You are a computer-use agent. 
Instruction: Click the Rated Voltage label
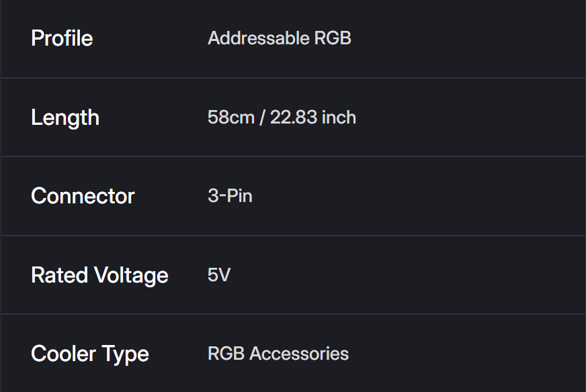(x=99, y=275)
